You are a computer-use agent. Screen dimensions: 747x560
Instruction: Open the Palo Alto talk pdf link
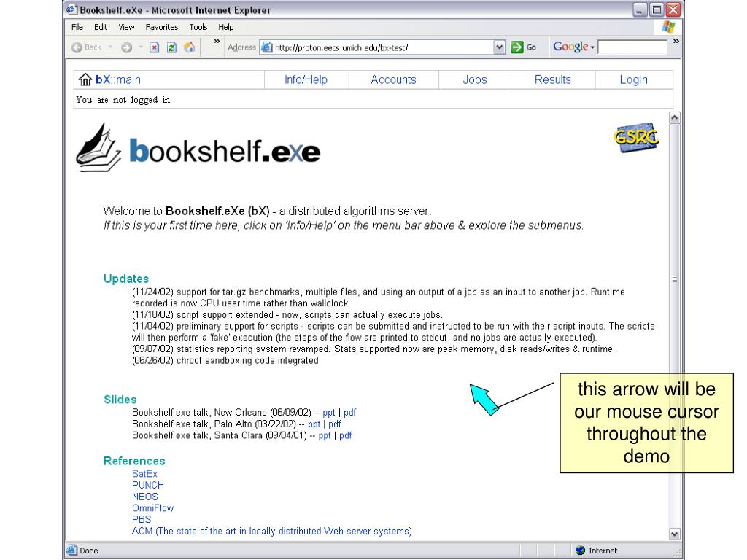pos(335,424)
